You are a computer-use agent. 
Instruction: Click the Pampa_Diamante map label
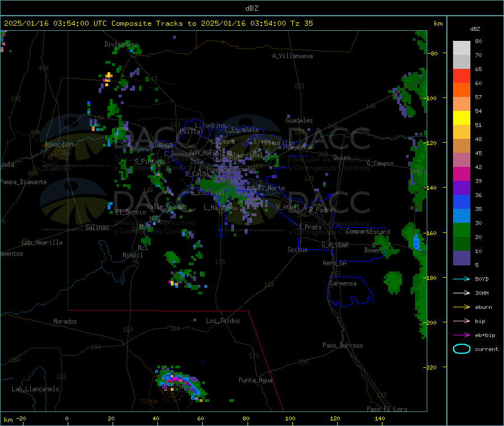tap(24, 182)
